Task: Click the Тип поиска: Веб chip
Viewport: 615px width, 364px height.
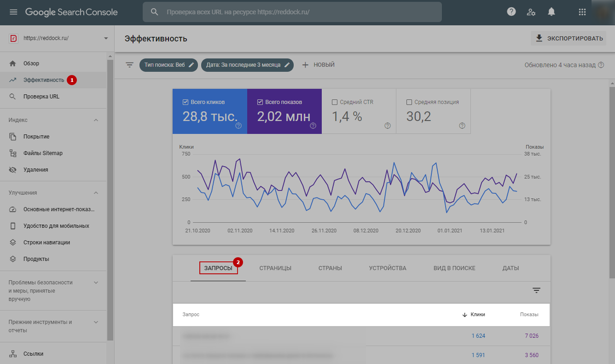Action: (x=168, y=65)
